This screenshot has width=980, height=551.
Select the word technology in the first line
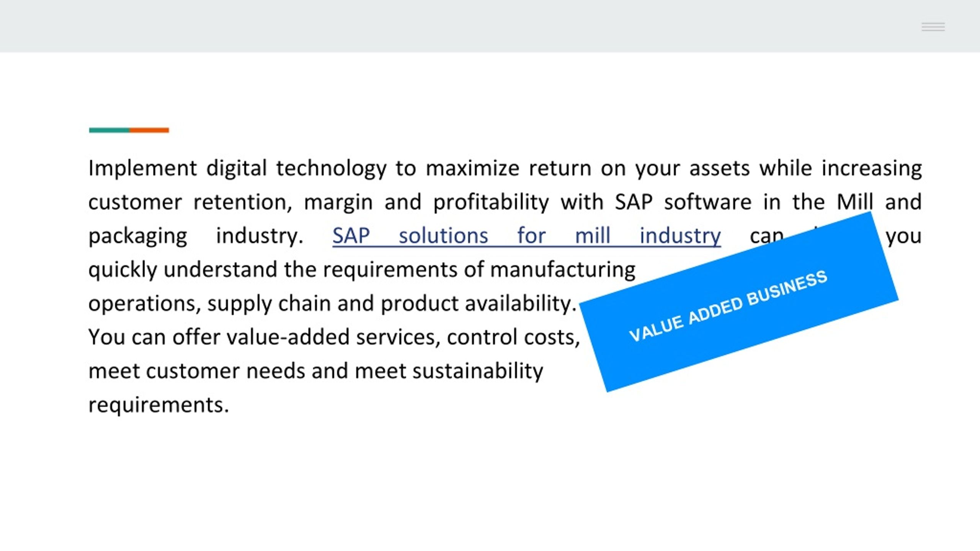coord(331,169)
